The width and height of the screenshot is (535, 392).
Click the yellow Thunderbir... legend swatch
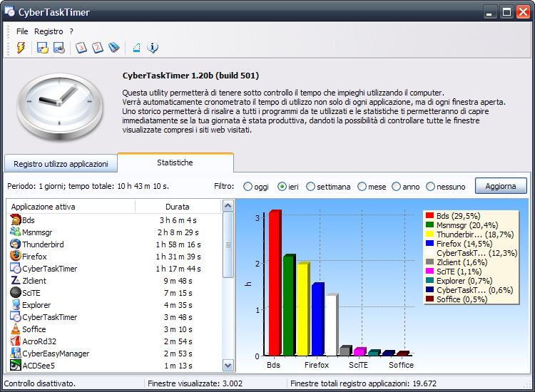(429, 234)
